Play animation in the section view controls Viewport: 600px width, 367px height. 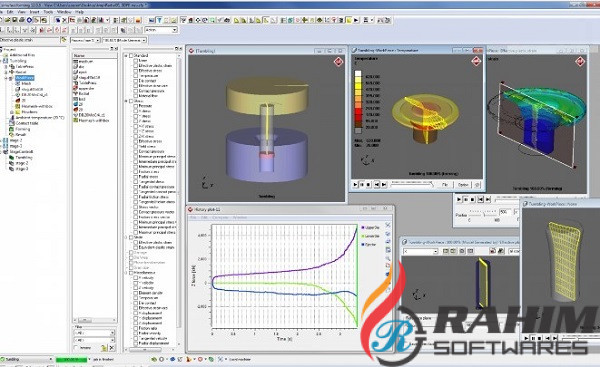pos(459,199)
